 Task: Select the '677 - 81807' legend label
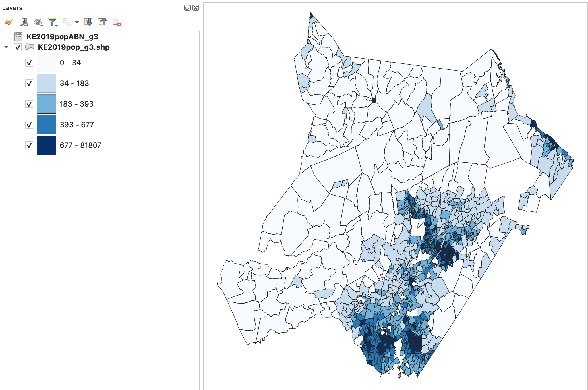pos(80,145)
